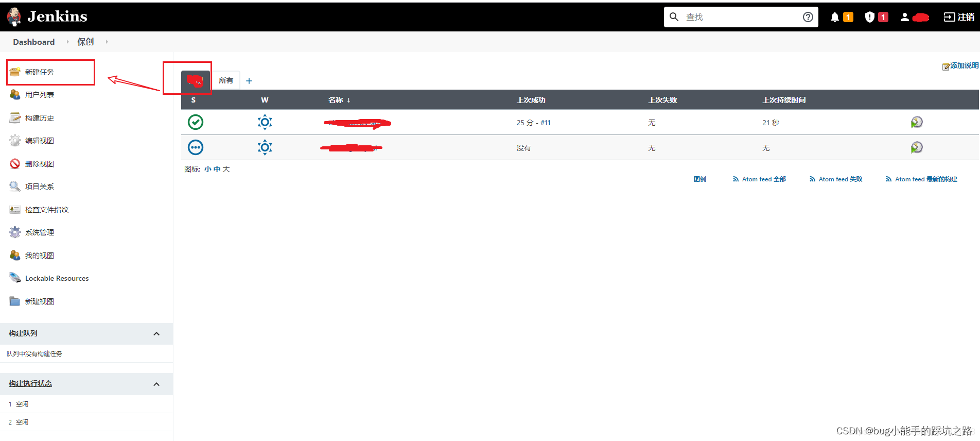Open 构建历史 build history icon
This screenshot has height=441, width=980.
pyautogui.click(x=15, y=118)
